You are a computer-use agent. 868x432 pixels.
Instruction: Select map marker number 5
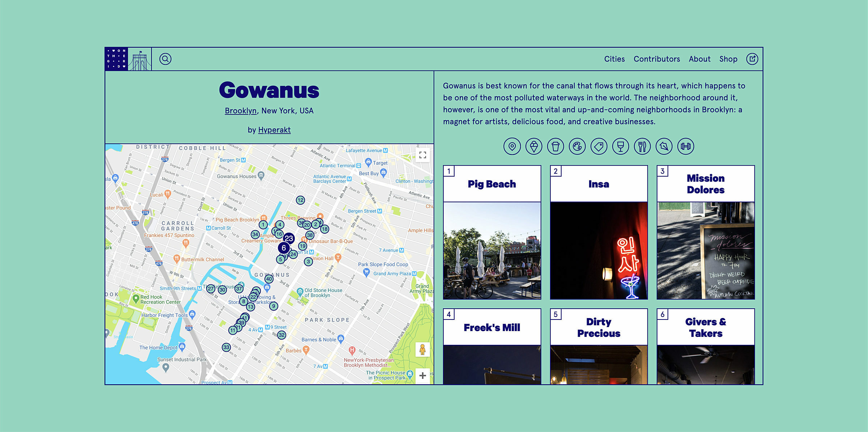[280, 259]
